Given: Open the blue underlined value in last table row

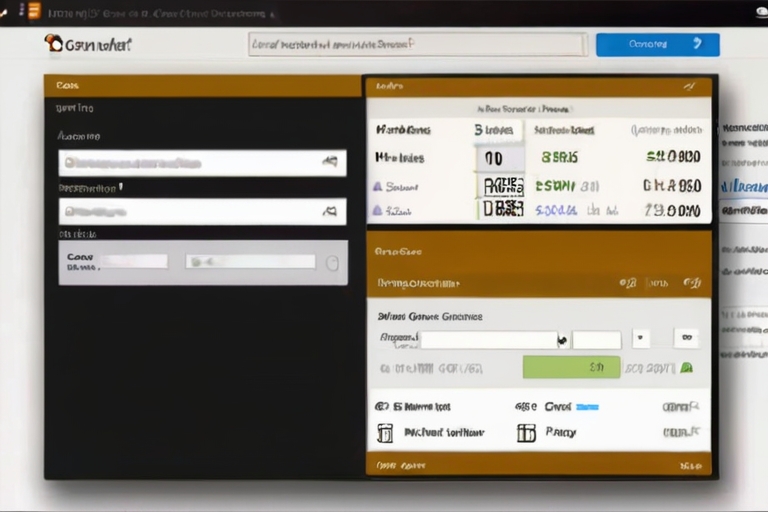Looking at the screenshot, I should (x=556, y=211).
